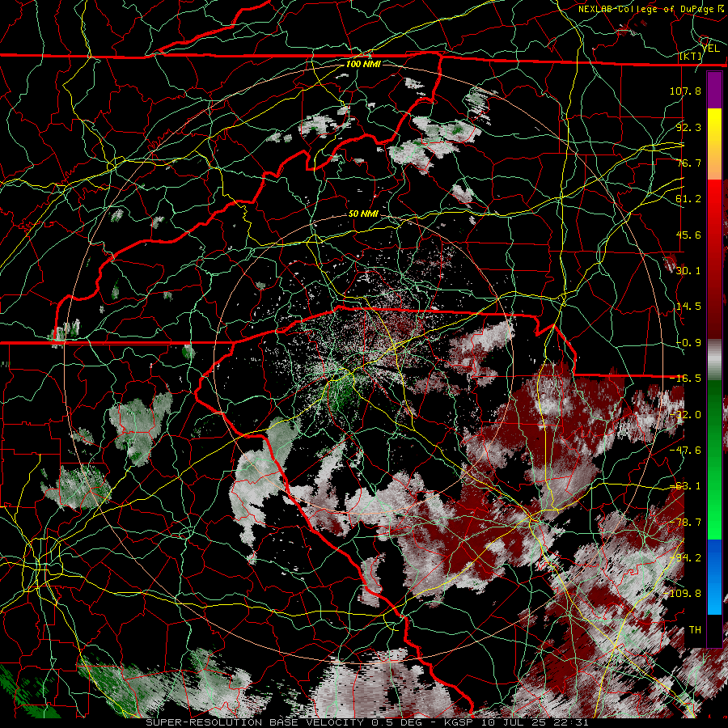The height and width of the screenshot is (728, 728).
Task: Click the [KT] units label
Action: click(x=691, y=56)
